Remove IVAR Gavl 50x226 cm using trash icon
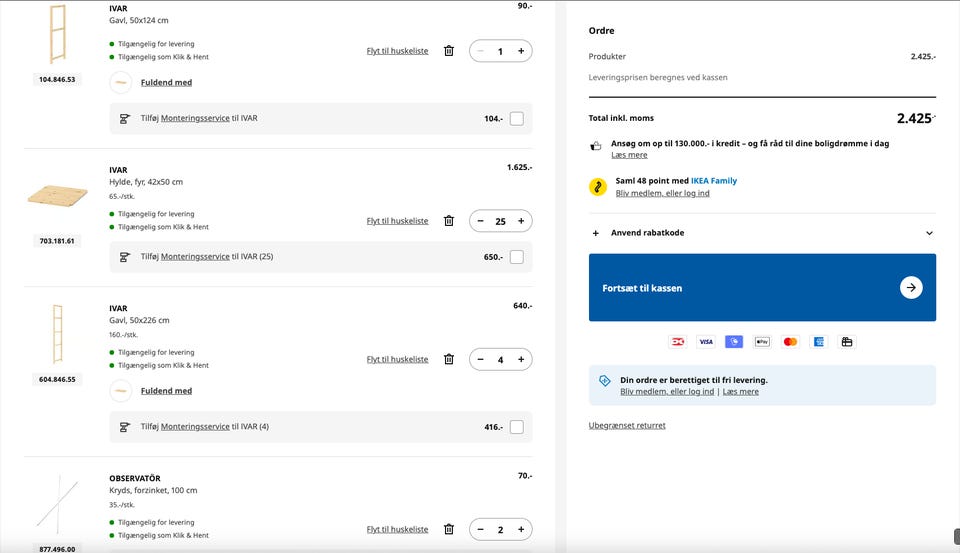This screenshot has width=960, height=553. click(x=449, y=359)
